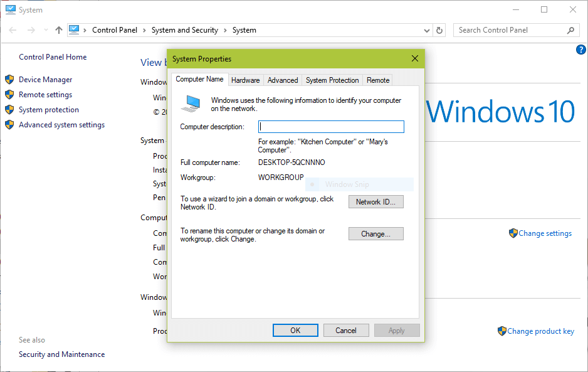Click Control Panel in breadcrumb
Screen dimensions: 588x372
[115, 30]
